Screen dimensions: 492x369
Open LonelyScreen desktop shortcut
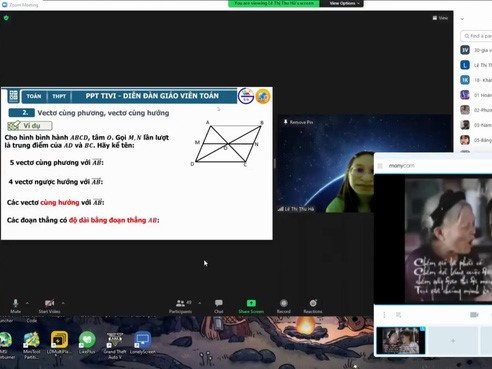142,343
